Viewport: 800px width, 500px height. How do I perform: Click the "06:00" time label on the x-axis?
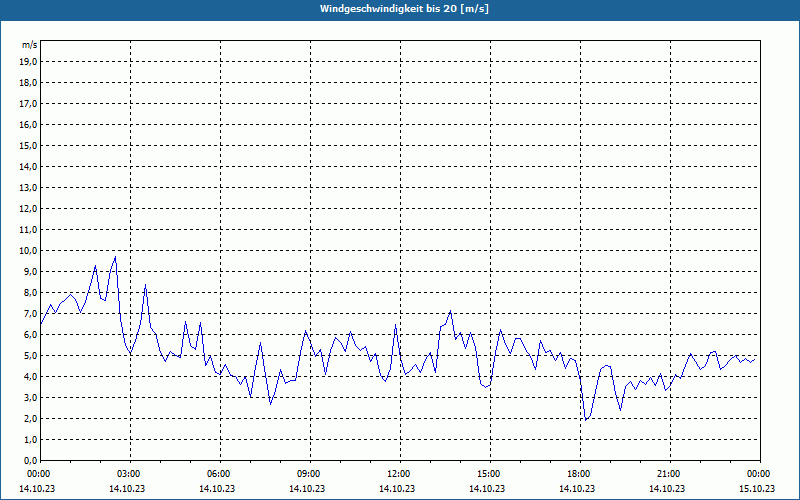pyautogui.click(x=220, y=474)
